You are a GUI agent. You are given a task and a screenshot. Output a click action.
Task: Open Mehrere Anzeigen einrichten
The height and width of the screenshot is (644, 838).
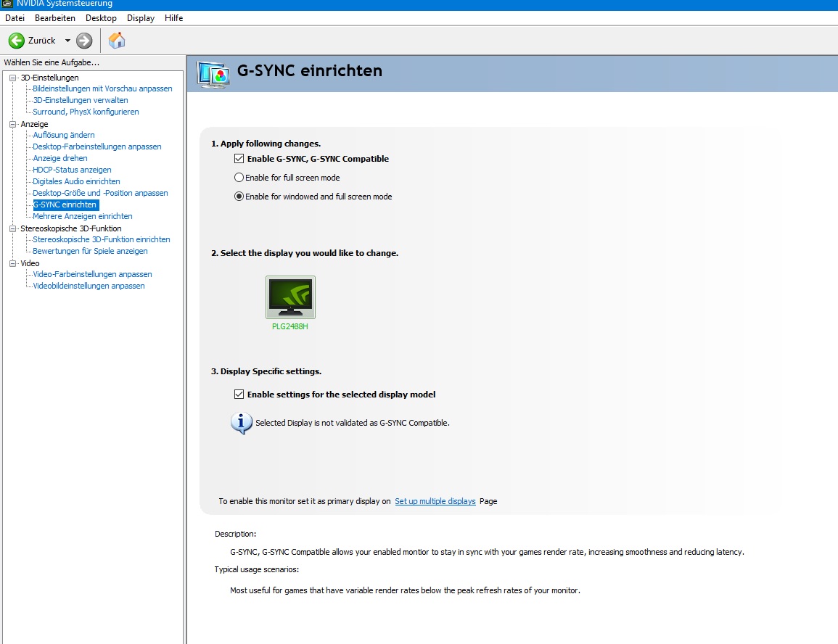coord(82,216)
